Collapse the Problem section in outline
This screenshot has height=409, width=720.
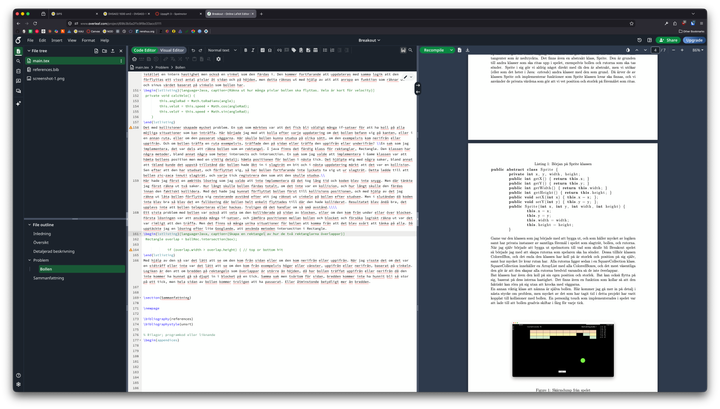point(29,259)
